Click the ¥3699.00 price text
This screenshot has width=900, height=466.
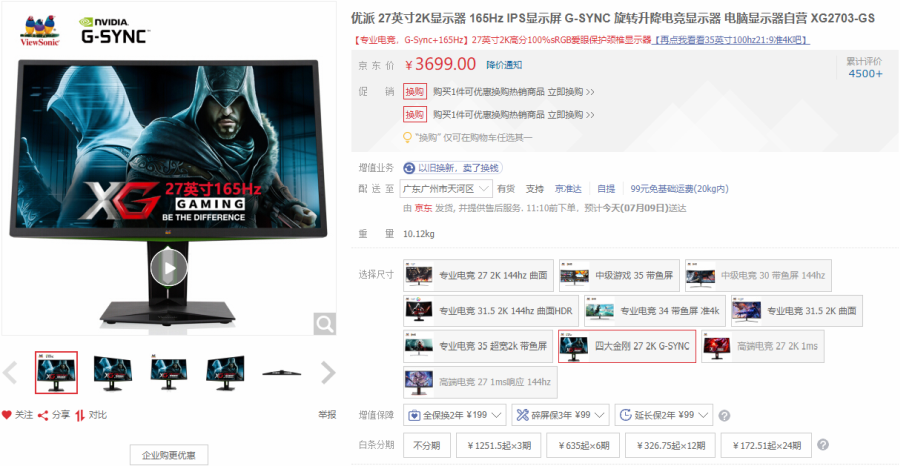(440, 64)
